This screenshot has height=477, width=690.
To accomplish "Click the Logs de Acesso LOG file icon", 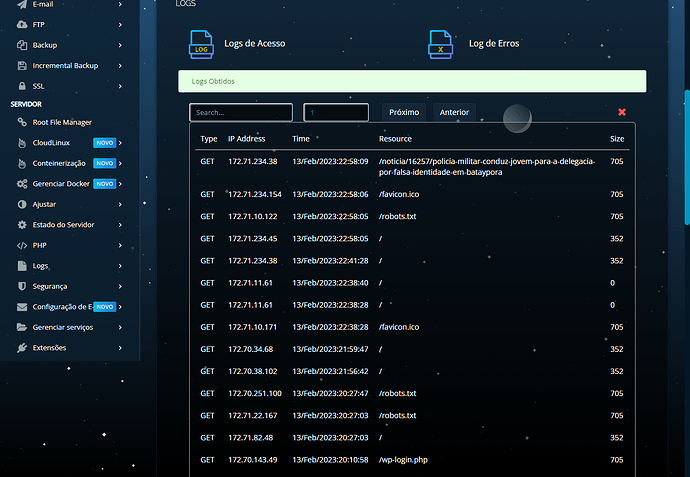I will (201, 44).
